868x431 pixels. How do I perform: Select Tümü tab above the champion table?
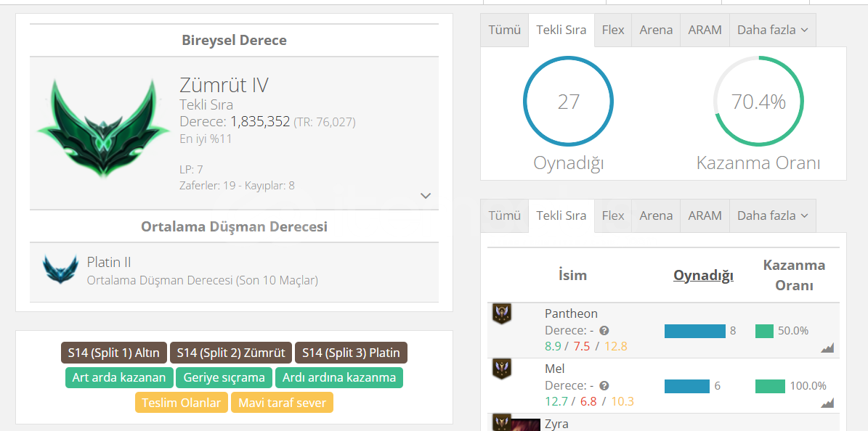tap(504, 215)
